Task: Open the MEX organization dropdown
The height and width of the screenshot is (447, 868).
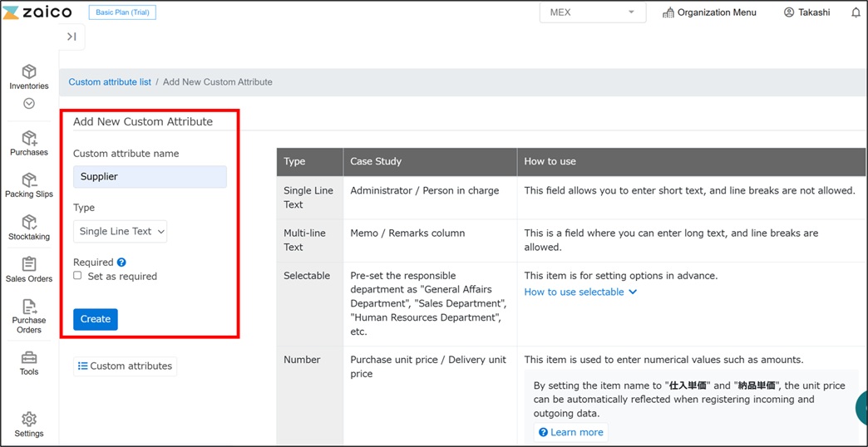Action: [593, 12]
